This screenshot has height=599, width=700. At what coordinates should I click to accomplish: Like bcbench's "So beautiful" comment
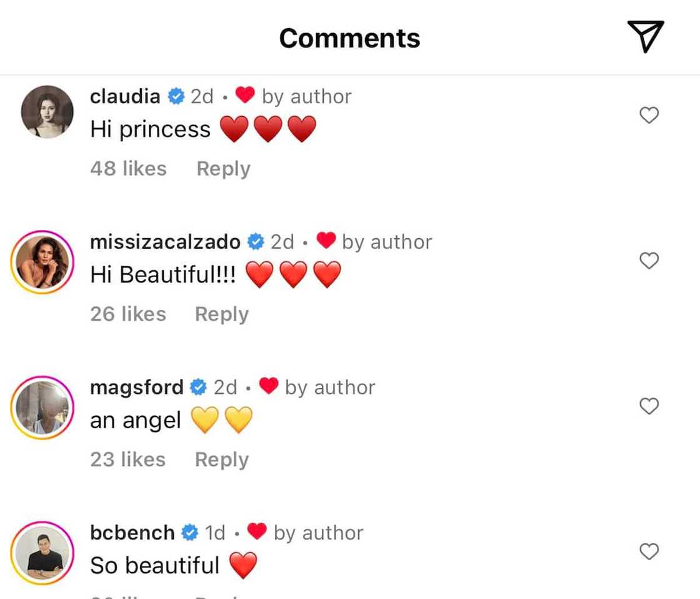(x=649, y=551)
